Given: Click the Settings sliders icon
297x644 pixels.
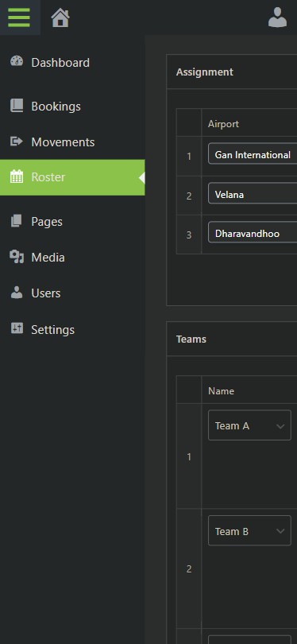Looking at the screenshot, I should click(17, 328).
